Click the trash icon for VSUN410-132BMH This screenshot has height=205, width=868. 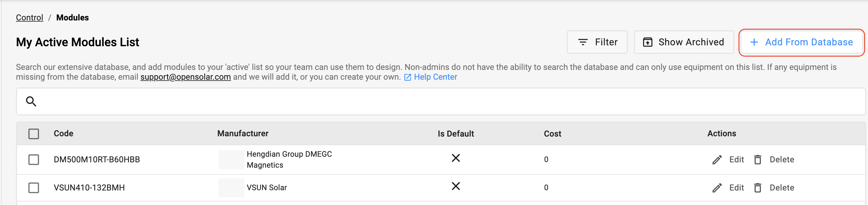757,188
